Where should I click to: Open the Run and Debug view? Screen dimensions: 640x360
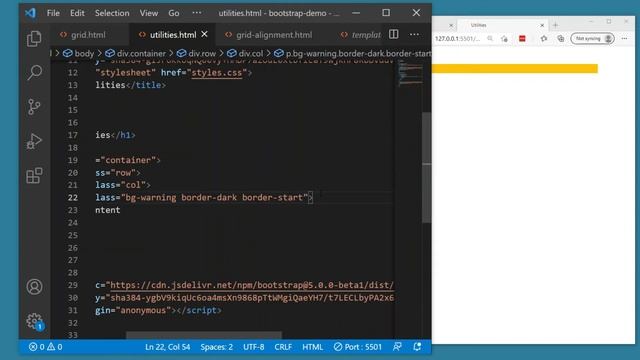34,141
